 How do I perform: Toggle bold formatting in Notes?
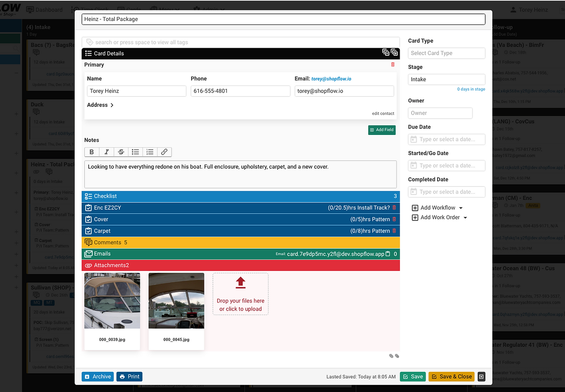click(92, 152)
